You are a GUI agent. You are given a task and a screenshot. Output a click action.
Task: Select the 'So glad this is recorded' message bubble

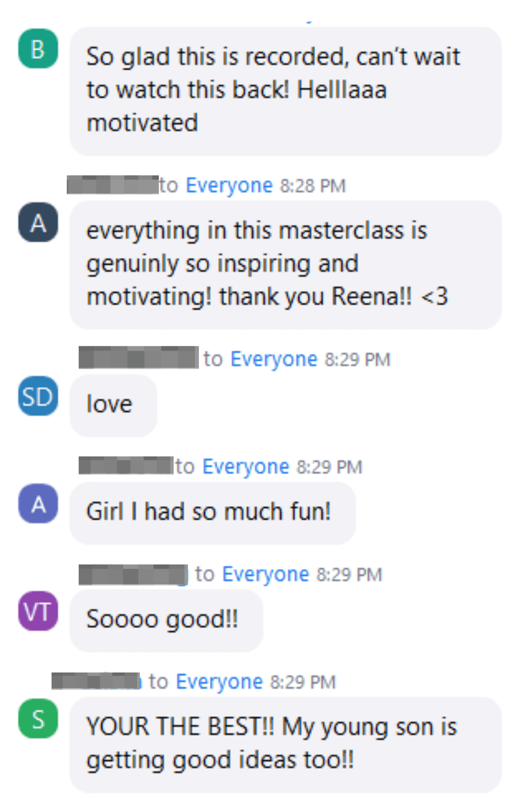[x=285, y=91]
